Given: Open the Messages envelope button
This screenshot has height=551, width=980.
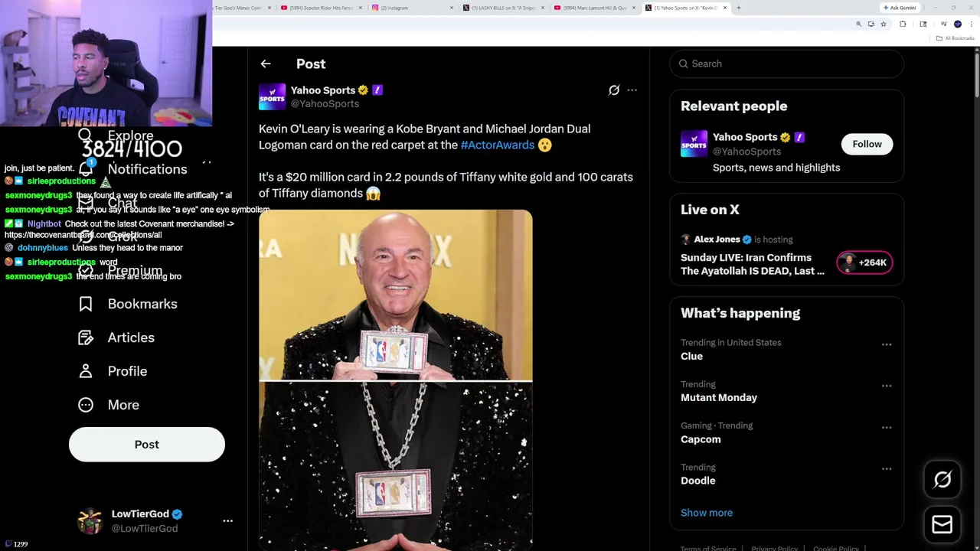Looking at the screenshot, I should [942, 524].
